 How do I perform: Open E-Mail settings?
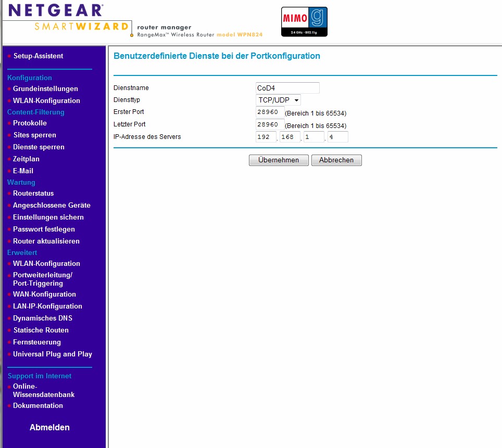coord(23,171)
